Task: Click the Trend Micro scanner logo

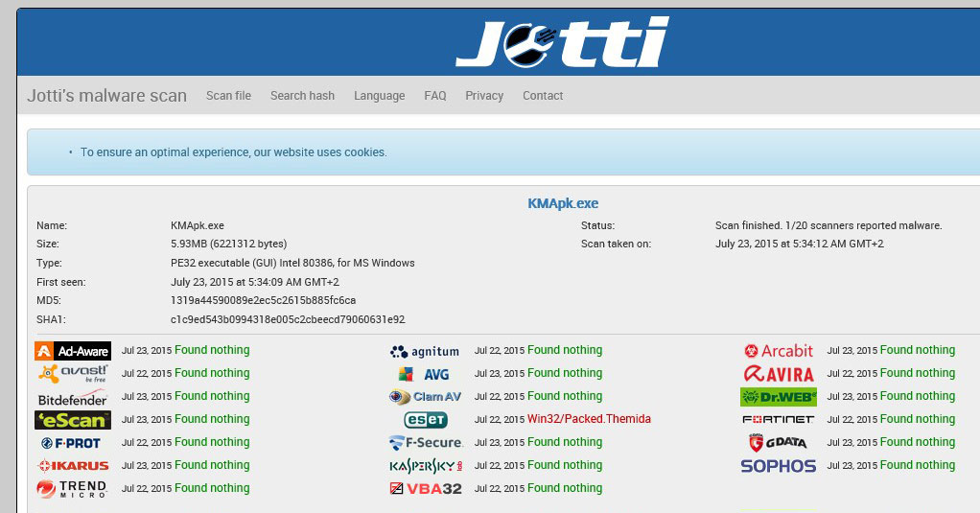Action: click(x=73, y=489)
